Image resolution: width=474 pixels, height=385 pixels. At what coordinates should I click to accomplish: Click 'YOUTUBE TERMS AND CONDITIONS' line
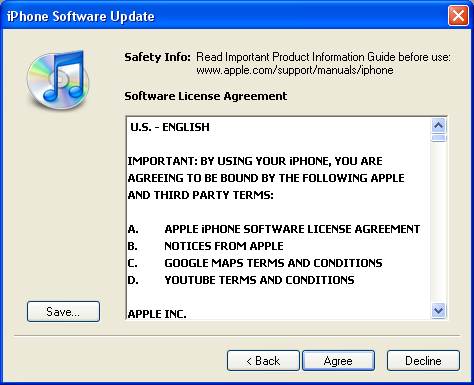coord(259,280)
